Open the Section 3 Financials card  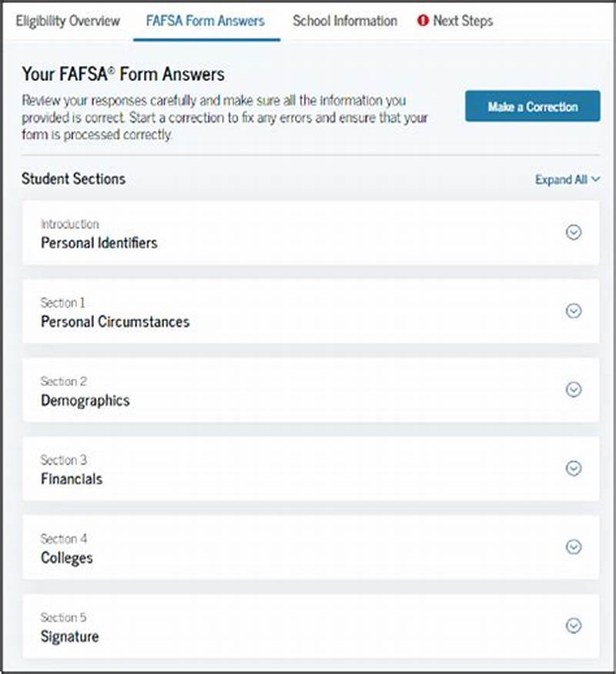tap(308, 469)
